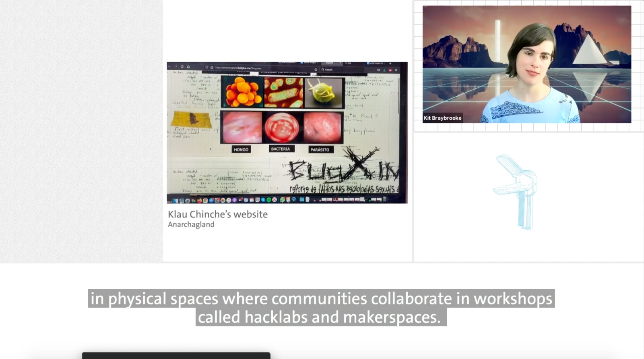Click the WhatsApp icon in the dock
This screenshot has height=359, width=644.
[283, 200]
